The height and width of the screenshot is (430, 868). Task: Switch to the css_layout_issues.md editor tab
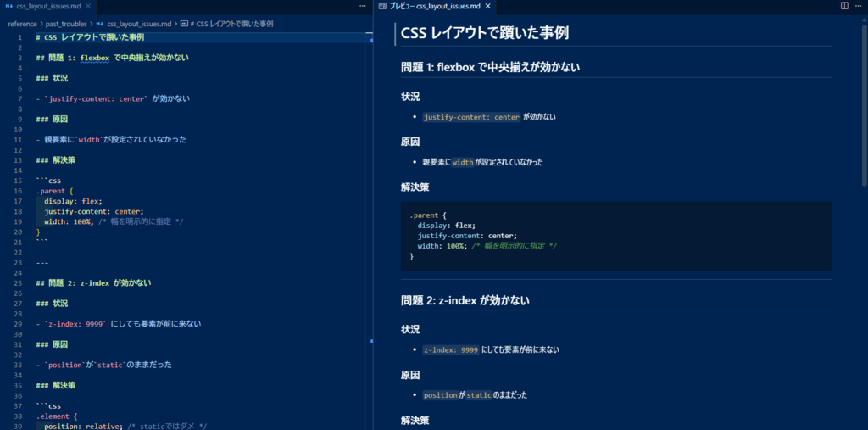pyautogui.click(x=47, y=6)
